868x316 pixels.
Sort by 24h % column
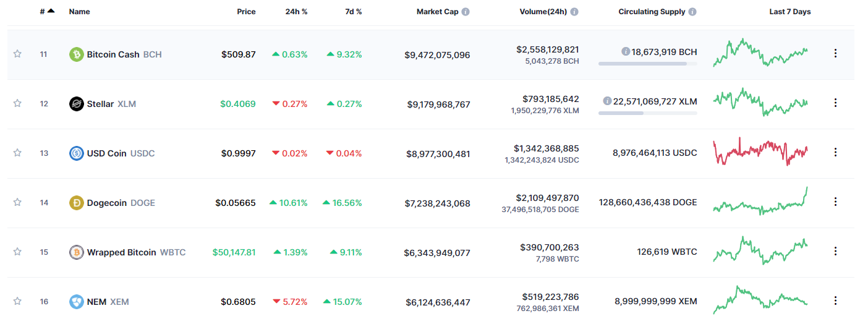(x=296, y=12)
